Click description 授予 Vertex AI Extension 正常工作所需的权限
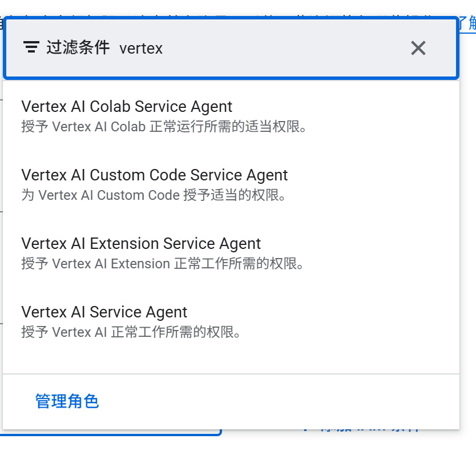 [162, 264]
